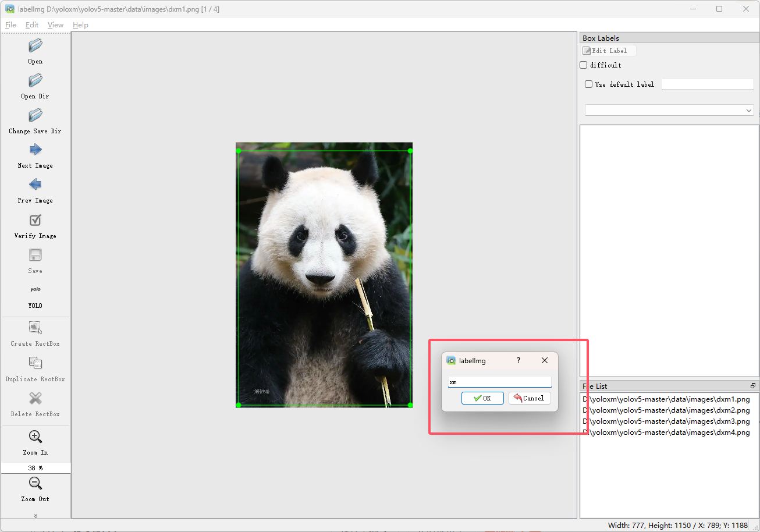The image size is (760, 532).
Task: Open the View menu
Action: point(55,25)
